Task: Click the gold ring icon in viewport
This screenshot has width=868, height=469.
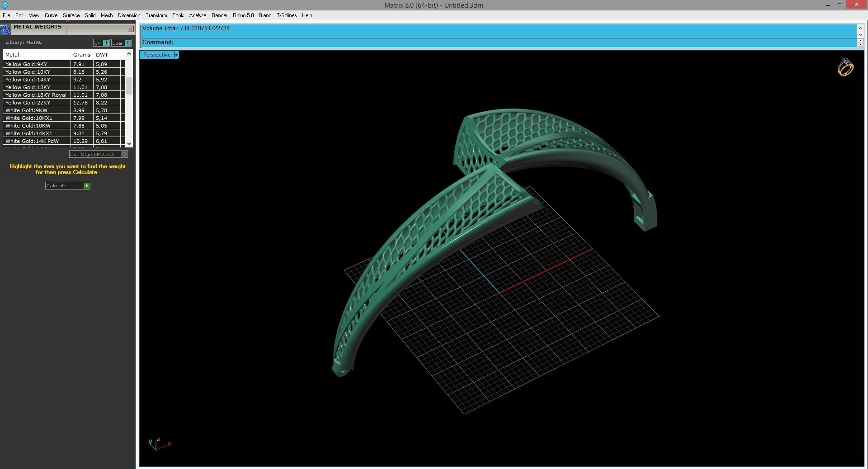Action: [x=845, y=67]
